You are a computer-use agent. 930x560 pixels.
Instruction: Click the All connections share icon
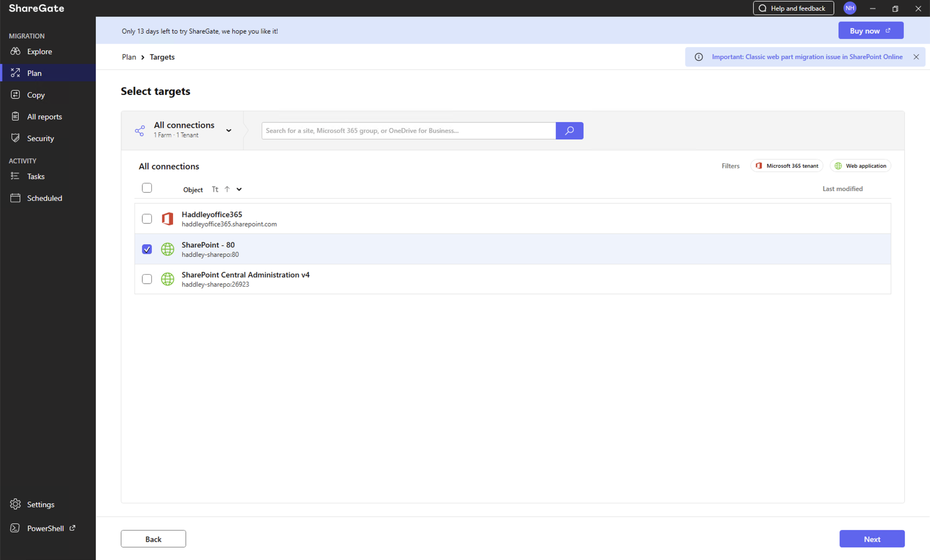[x=140, y=131]
